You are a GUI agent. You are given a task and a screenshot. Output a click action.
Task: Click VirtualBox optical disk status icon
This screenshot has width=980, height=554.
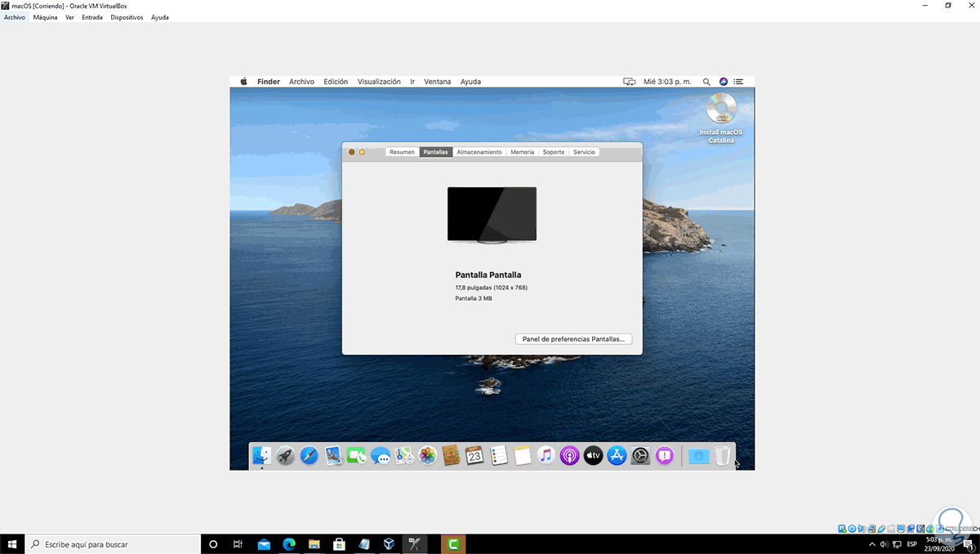pos(852,529)
